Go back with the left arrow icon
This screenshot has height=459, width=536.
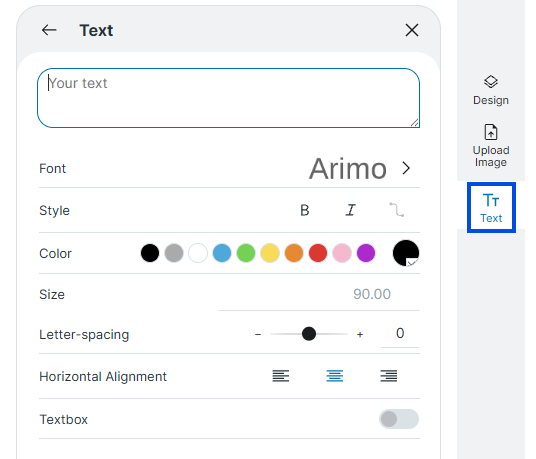pos(49,30)
